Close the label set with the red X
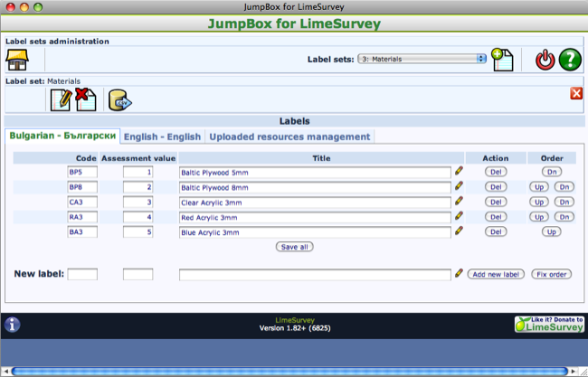This screenshot has width=588, height=377. [x=576, y=93]
